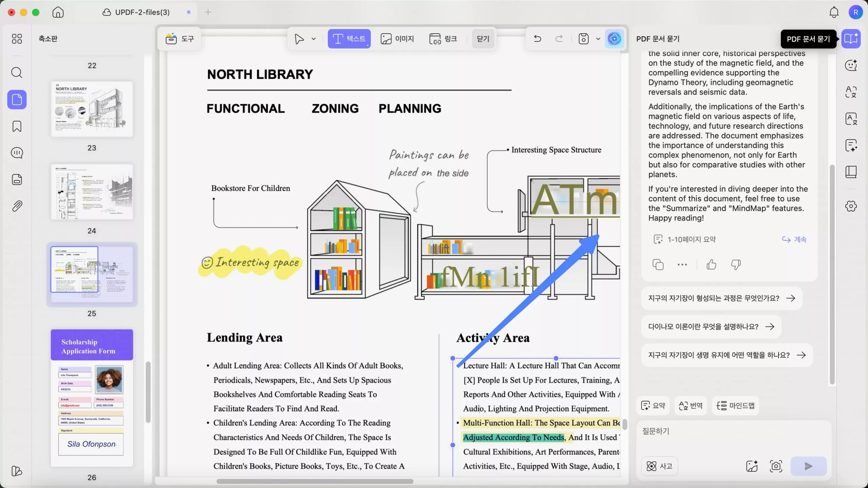This screenshot has width=868, height=488.
Task: Open the search panel in left sidebar
Action: coord(17,73)
